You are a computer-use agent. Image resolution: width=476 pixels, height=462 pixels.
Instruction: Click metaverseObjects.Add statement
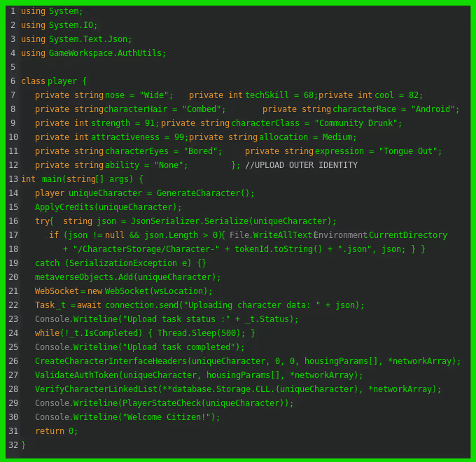[127, 277]
